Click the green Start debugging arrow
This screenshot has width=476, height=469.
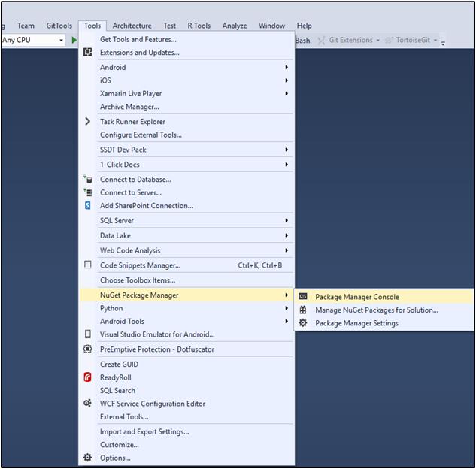[74, 40]
